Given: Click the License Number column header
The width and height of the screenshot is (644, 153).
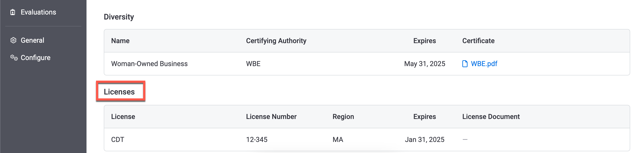Looking at the screenshot, I should tap(271, 117).
